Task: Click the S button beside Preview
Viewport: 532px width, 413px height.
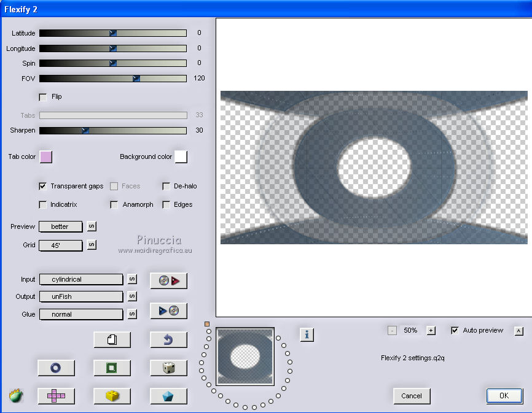Action: [92, 226]
